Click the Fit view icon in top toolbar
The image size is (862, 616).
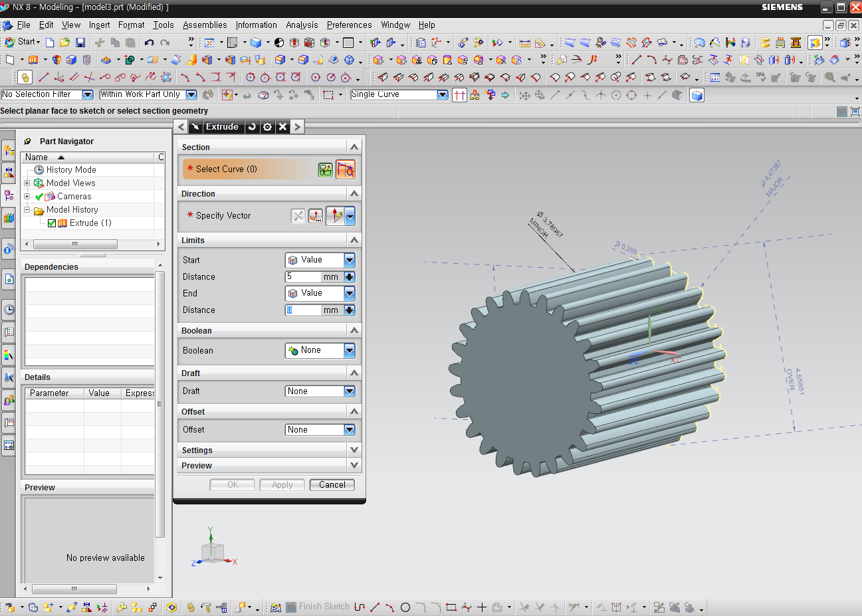pos(209,43)
